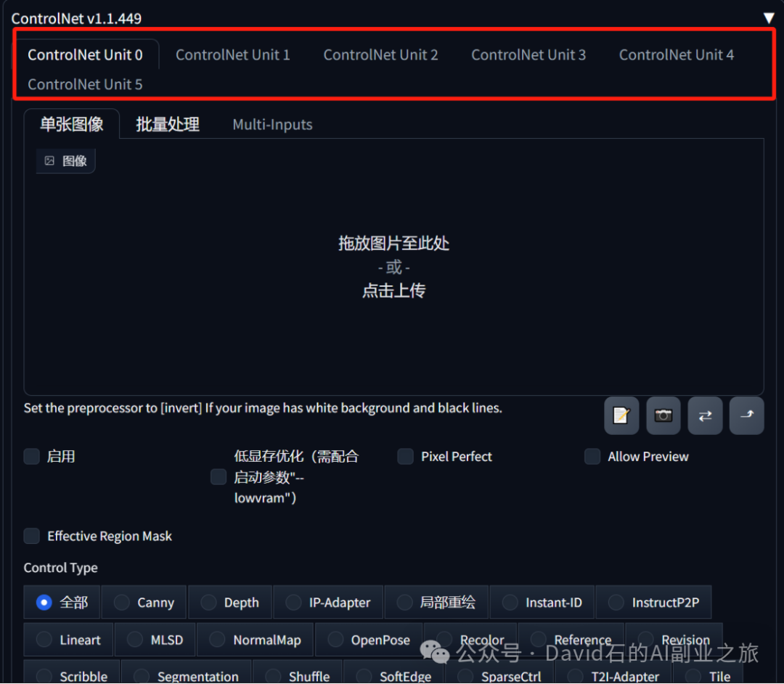Enable Pixel Perfect mode
The height and width of the screenshot is (684, 784).
(405, 456)
